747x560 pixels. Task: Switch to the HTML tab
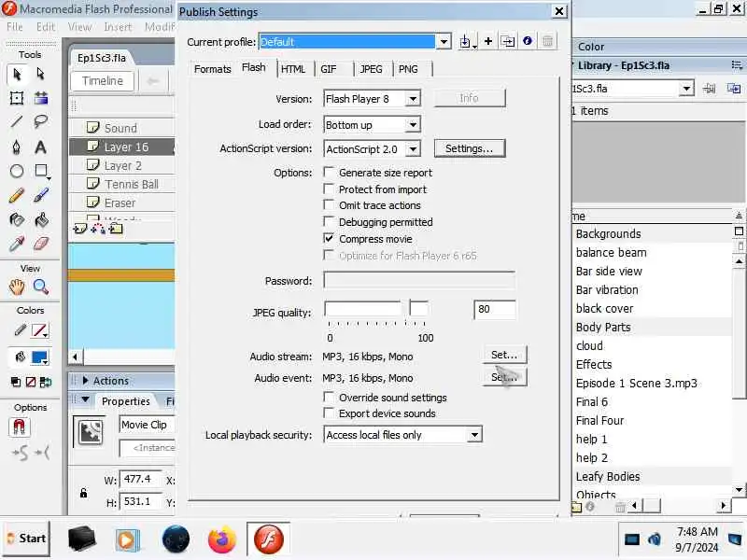click(x=293, y=69)
